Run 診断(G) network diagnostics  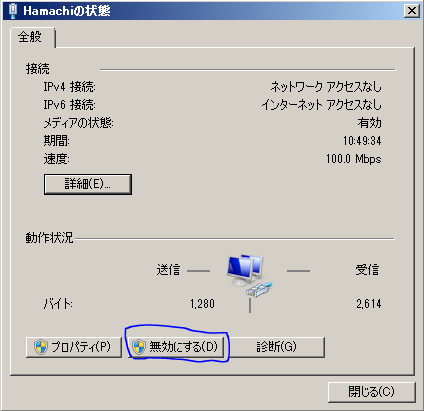[277, 347]
